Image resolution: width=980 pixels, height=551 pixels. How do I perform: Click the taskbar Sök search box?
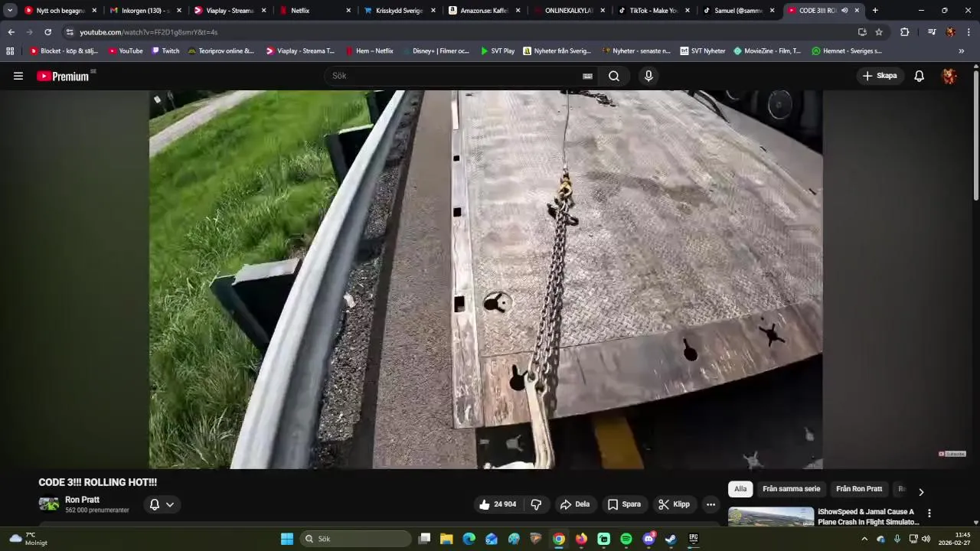click(x=356, y=539)
